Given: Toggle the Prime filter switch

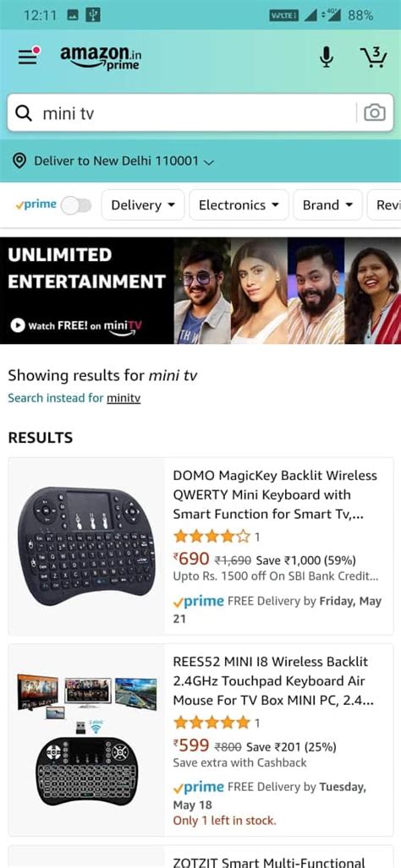Looking at the screenshot, I should click(x=76, y=205).
